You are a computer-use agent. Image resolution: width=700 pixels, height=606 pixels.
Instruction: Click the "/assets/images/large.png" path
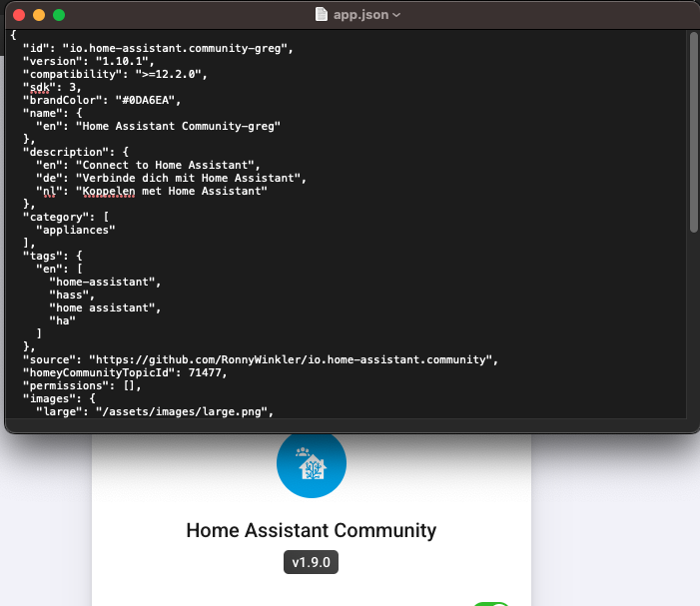point(182,411)
